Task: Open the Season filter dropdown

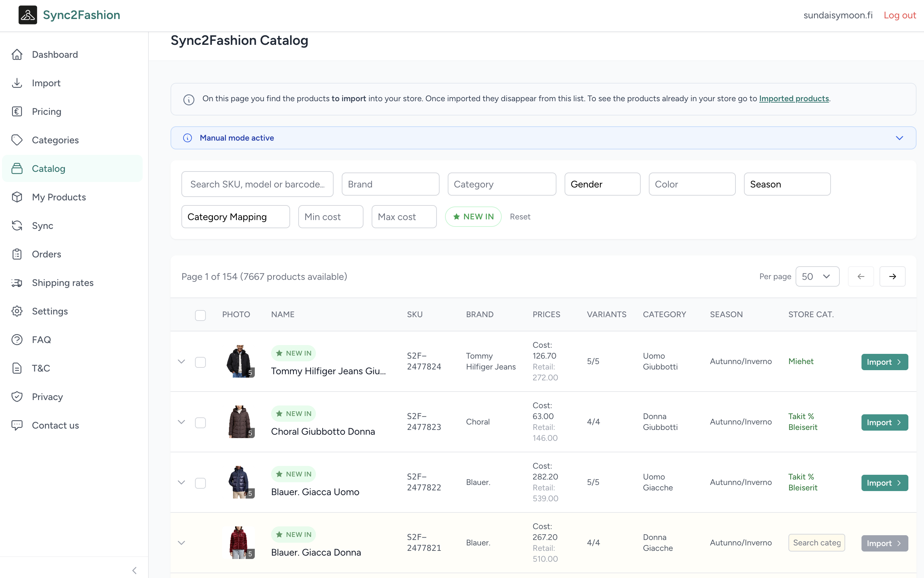Action: (787, 184)
